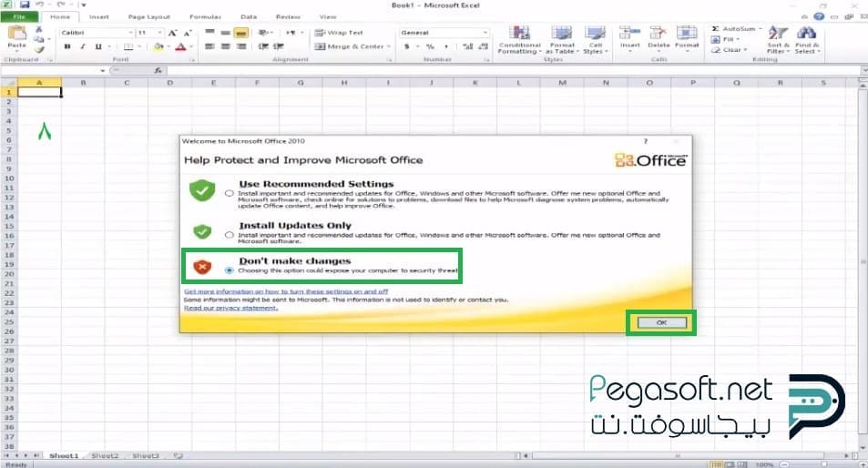Open link about turning these settings on and off
868x468 pixels.
coord(286,291)
